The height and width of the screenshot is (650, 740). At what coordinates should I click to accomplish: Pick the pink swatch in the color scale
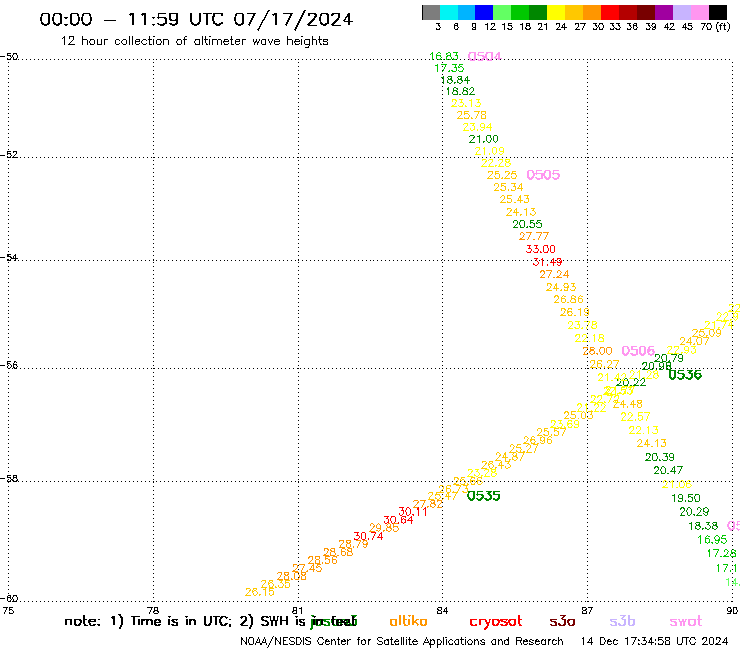coord(699,12)
